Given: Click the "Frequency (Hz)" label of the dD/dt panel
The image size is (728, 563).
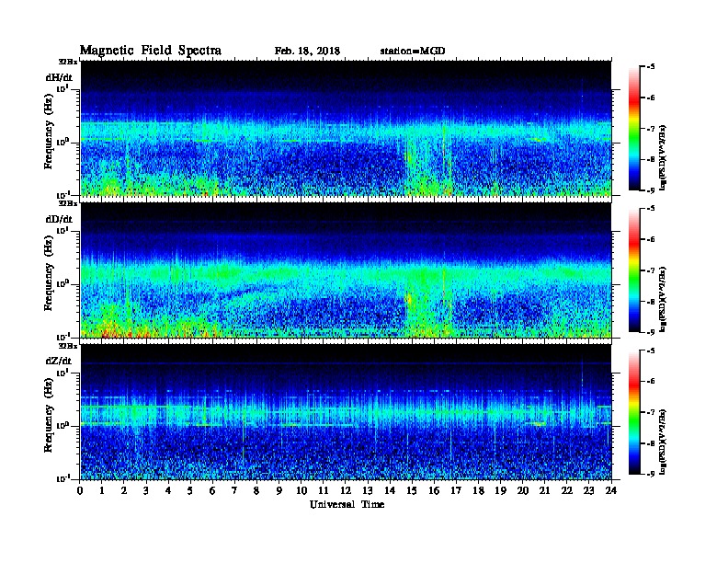Looking at the screenshot, I should tap(49, 274).
